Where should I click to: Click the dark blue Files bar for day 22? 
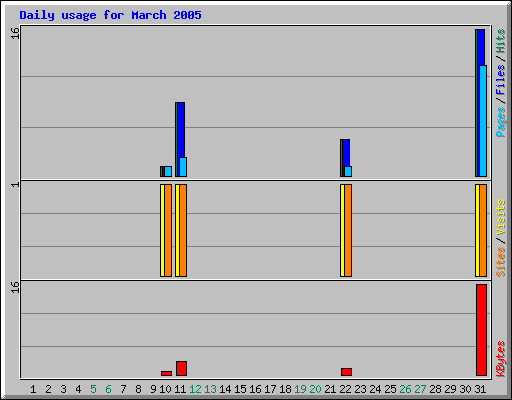click(346, 153)
